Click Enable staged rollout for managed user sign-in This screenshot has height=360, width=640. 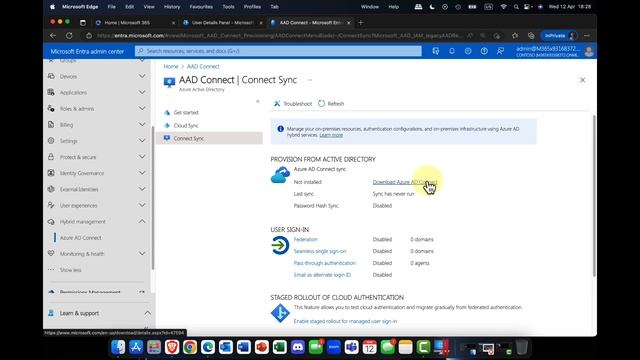pos(345,321)
